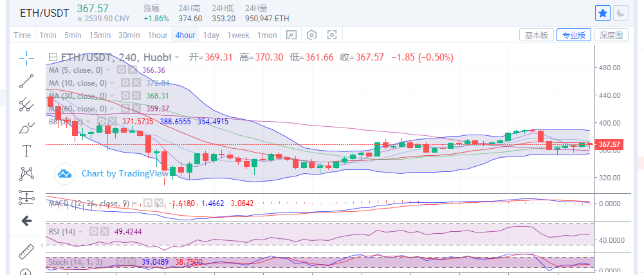The height and width of the screenshot is (275, 644).
Task: Open dropdown arrow beside Huobi title
Action: coord(177,57)
